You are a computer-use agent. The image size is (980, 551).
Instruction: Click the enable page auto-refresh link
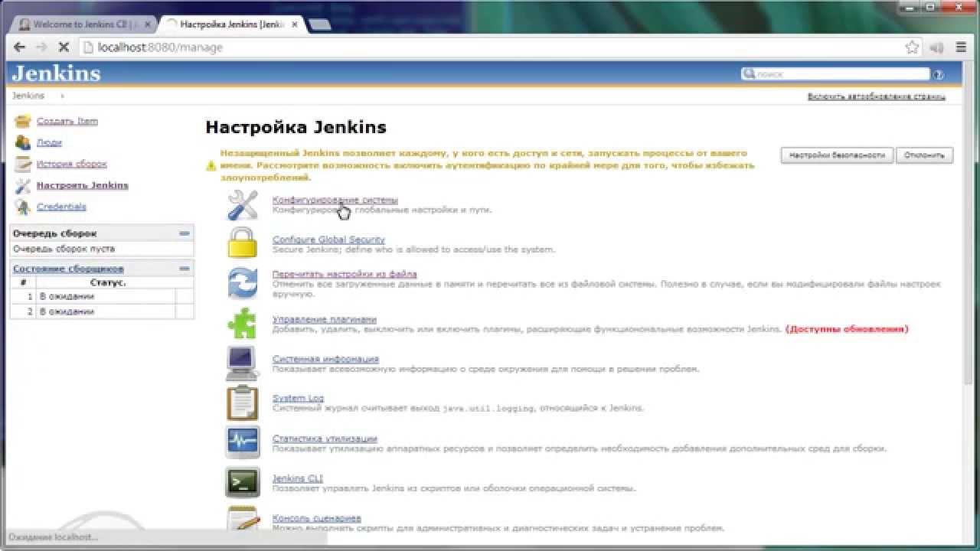coord(877,96)
